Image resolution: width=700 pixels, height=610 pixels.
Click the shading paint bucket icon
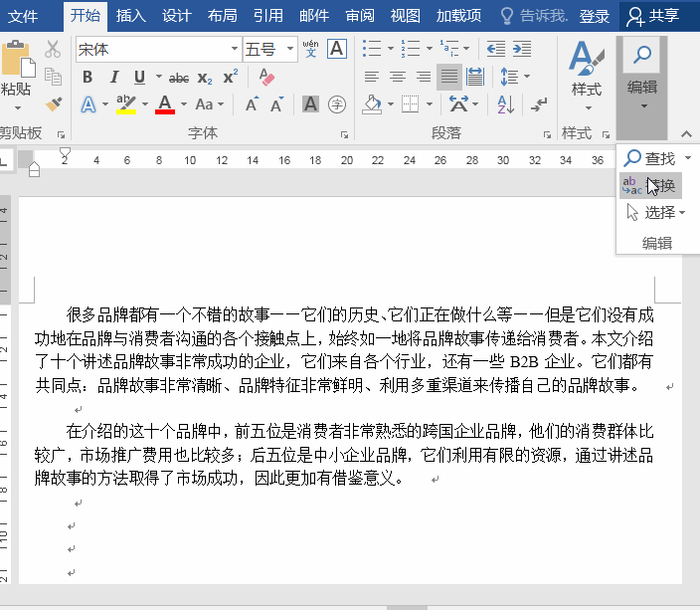[372, 104]
